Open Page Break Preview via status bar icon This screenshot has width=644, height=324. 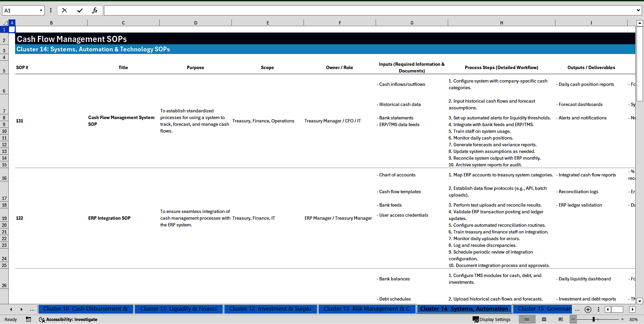[x=561, y=319]
